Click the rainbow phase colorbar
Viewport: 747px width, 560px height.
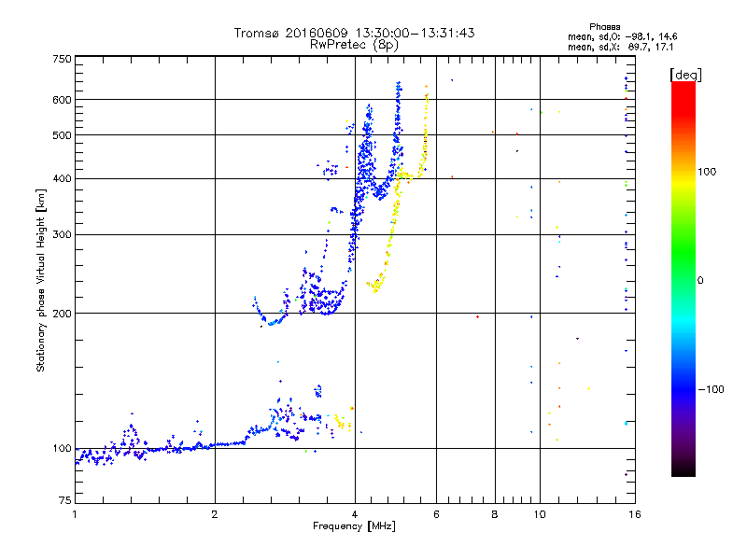[x=684, y=279]
